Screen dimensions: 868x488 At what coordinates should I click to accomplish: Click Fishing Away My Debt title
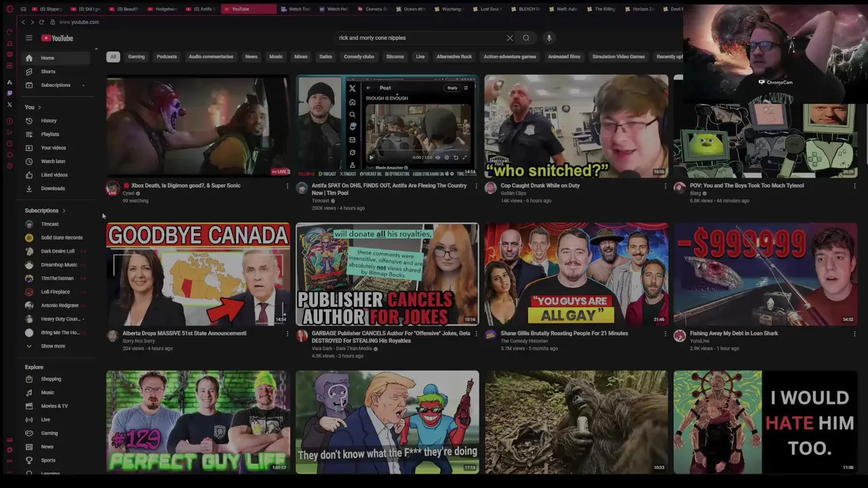pyautogui.click(x=734, y=333)
